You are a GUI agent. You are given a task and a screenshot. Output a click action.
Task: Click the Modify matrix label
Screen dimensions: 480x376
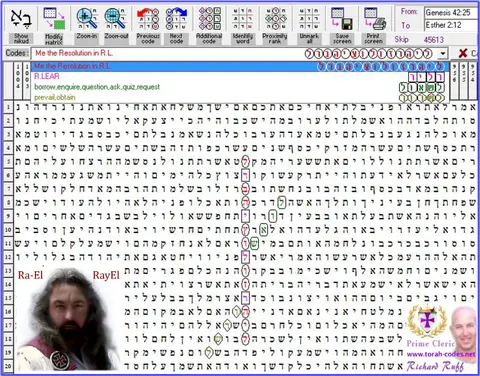click(x=54, y=39)
